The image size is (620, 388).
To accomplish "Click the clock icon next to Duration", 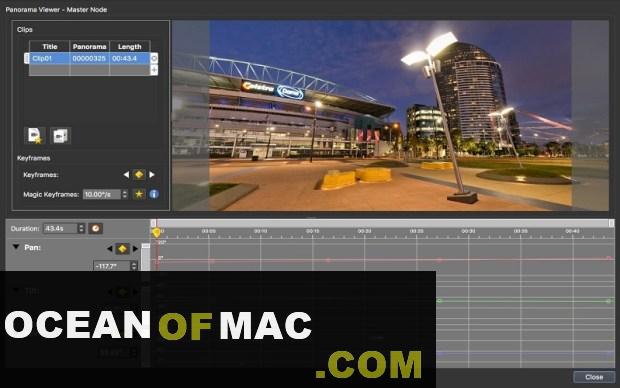I will tap(95, 228).
